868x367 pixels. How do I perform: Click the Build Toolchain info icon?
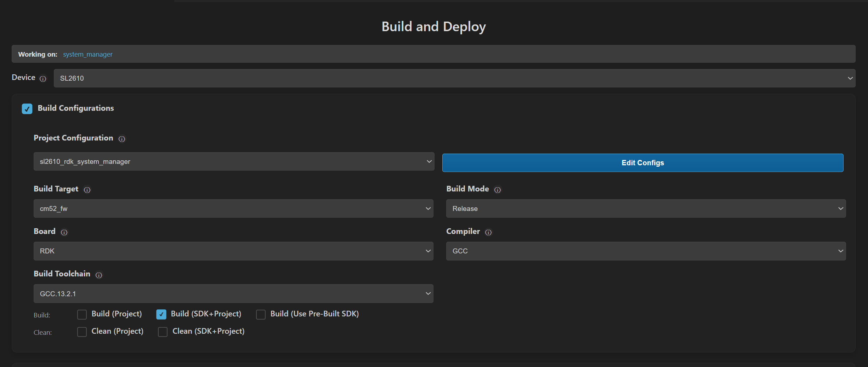tap(99, 275)
